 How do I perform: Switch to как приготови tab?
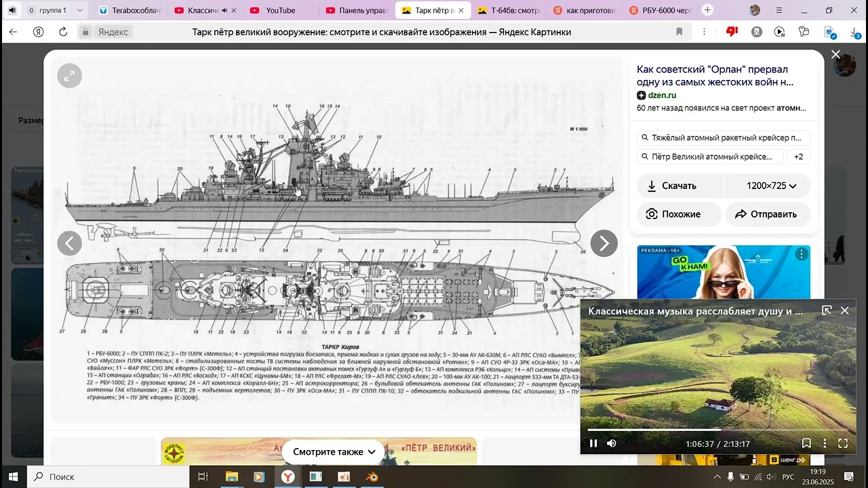pos(583,10)
